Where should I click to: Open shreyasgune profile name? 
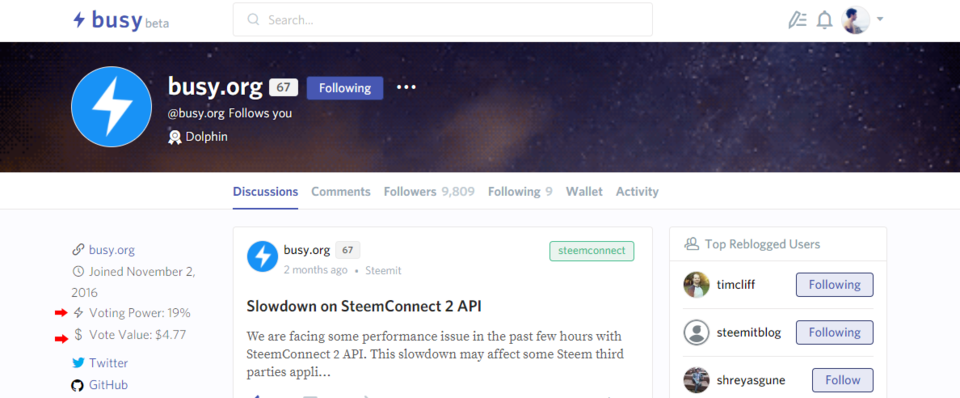point(751,380)
